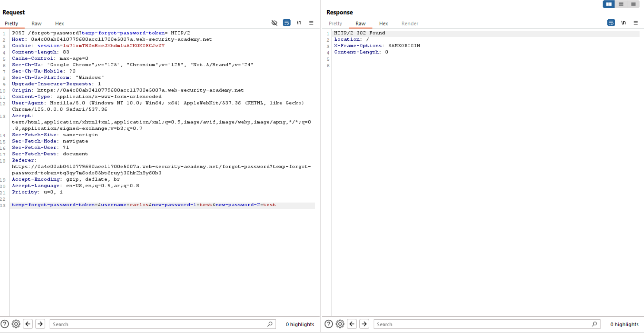This screenshot has height=333, width=644.
Task: Click the Hex tab in Request panel
Action: point(59,23)
